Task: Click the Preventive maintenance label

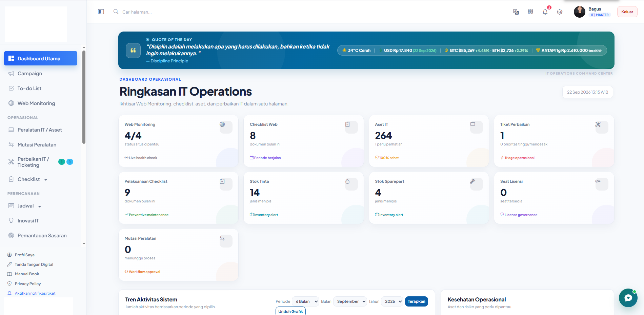Action: (148, 215)
